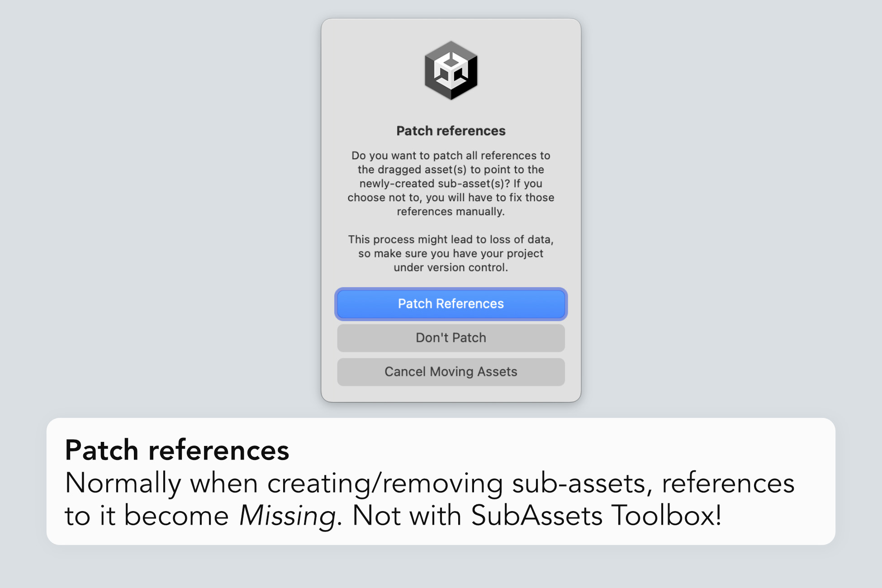Click 'Do you want to patch' line
Viewport: 882px width, 588px height.
tap(407, 156)
